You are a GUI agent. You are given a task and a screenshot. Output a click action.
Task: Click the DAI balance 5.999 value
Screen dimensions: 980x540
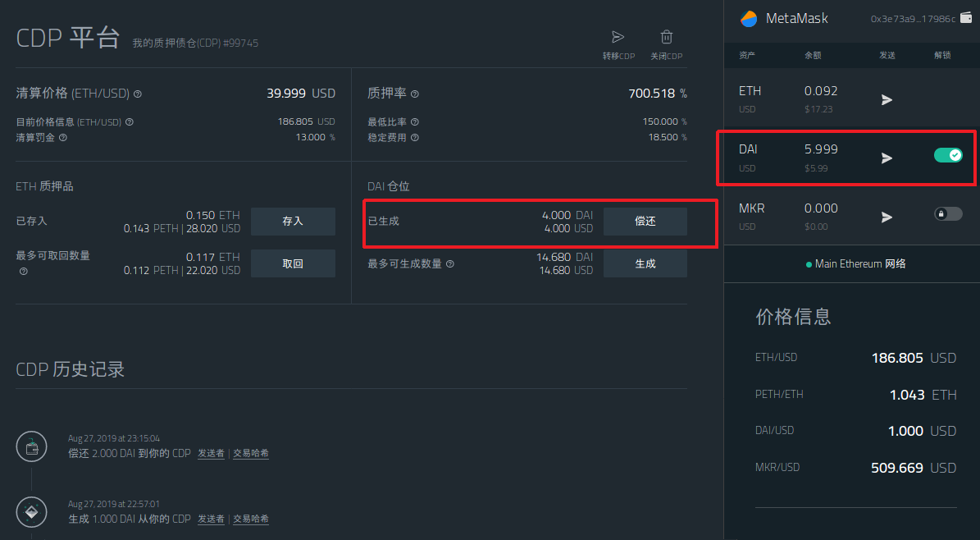(821, 149)
